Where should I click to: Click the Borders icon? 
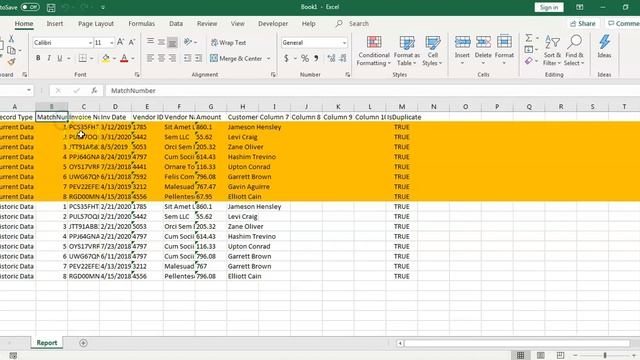pos(82,58)
